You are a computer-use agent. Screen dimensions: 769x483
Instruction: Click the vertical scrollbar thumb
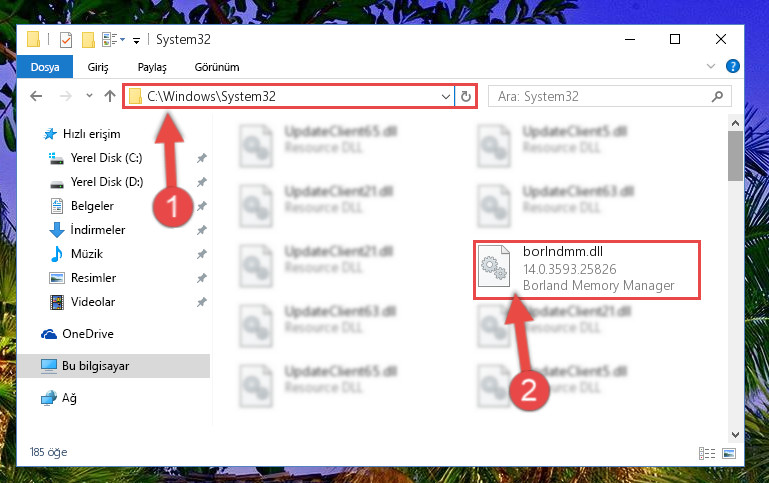[735, 156]
